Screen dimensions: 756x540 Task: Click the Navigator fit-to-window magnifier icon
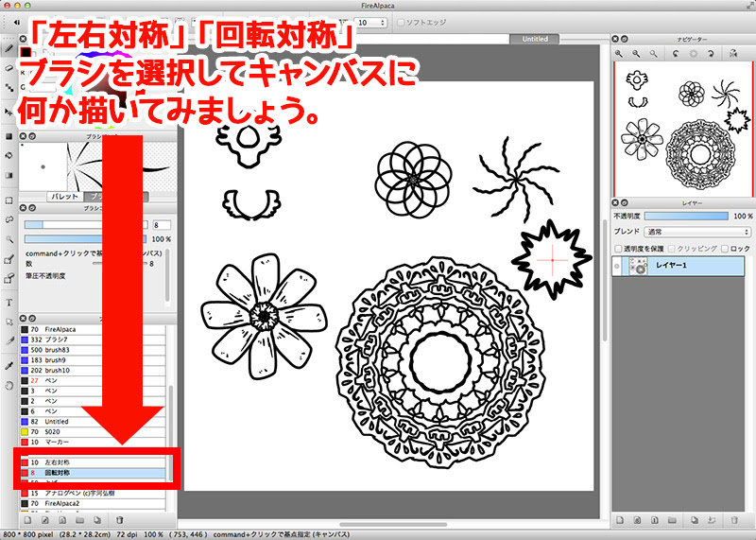tap(653, 54)
